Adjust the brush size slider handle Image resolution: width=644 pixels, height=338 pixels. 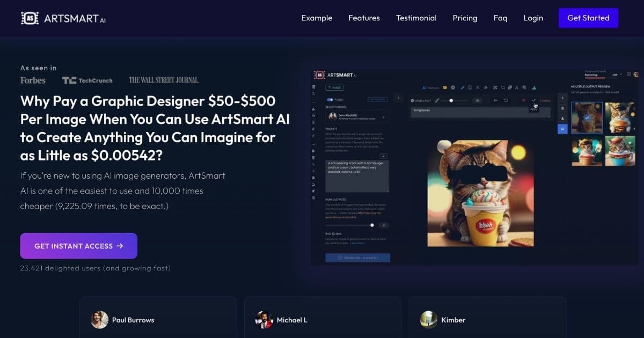coord(451,100)
